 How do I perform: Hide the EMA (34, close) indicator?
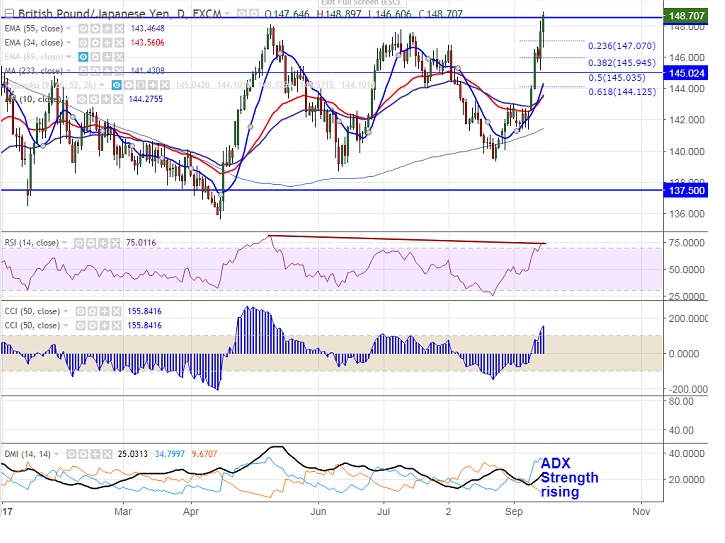coord(83,43)
